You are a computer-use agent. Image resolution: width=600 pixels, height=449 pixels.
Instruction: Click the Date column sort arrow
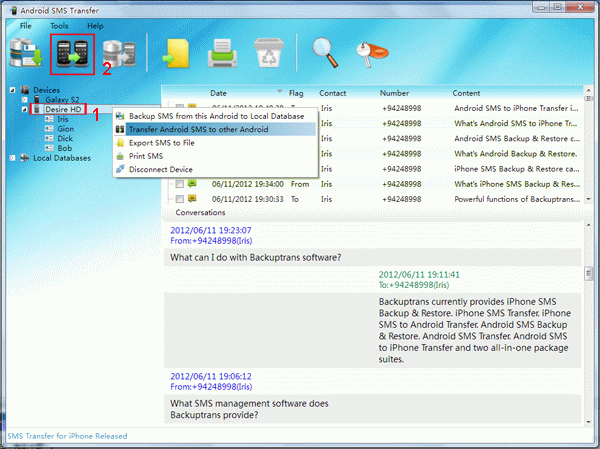[280, 91]
